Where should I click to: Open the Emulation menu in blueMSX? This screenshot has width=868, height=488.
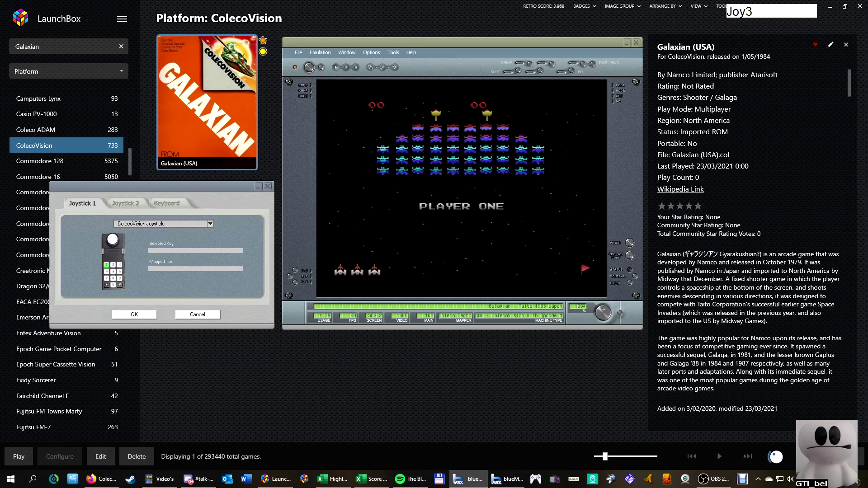320,52
